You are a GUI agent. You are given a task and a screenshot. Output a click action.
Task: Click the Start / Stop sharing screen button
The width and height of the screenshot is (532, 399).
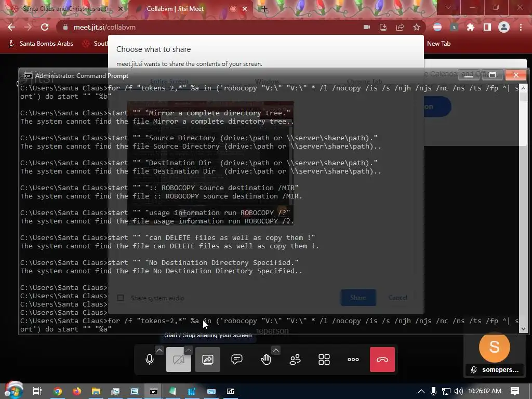(208, 360)
